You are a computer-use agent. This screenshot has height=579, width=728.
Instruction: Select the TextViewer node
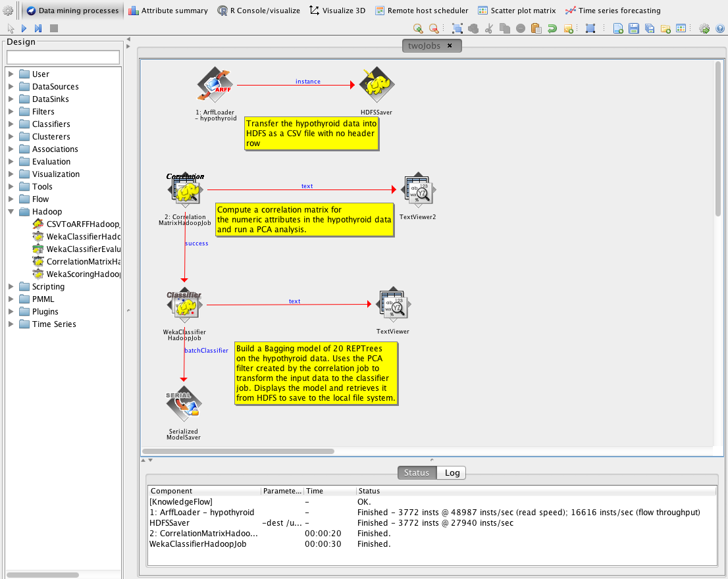[393, 305]
